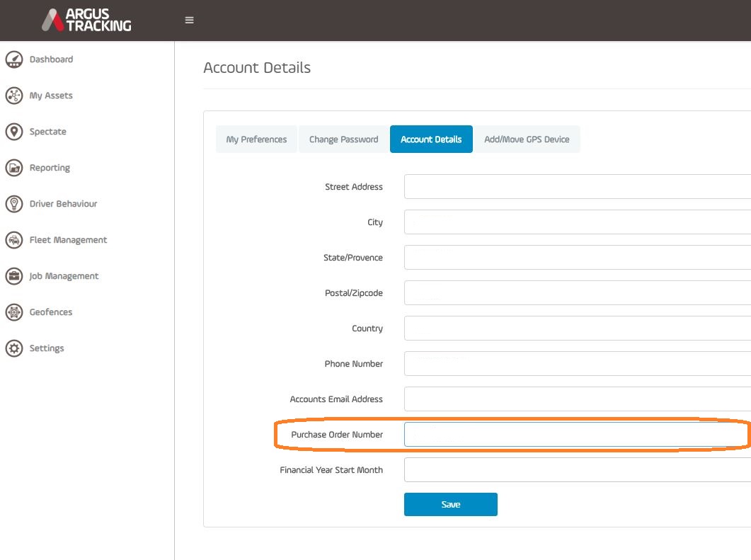
Task: Click the Purchase Order Number field
Action: (x=577, y=435)
